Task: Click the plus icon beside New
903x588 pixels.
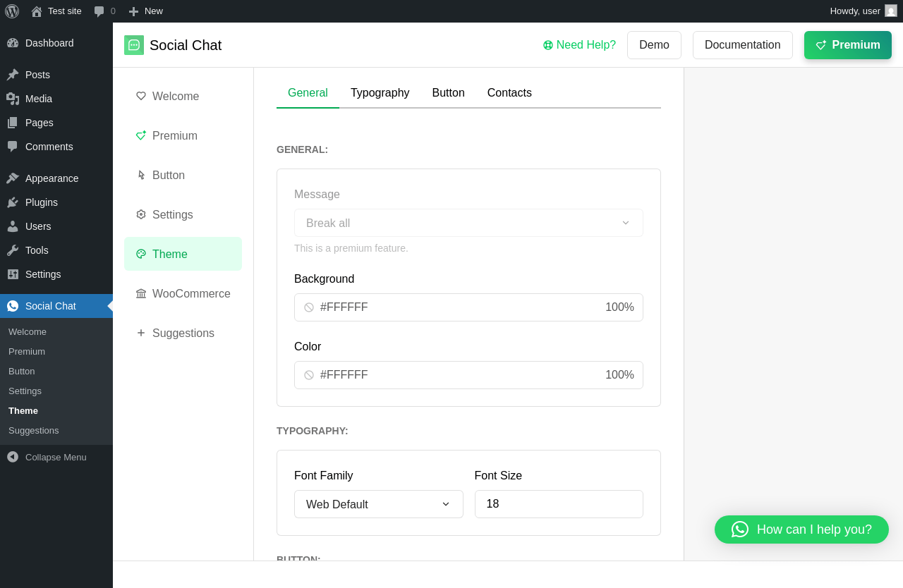Action: click(133, 11)
